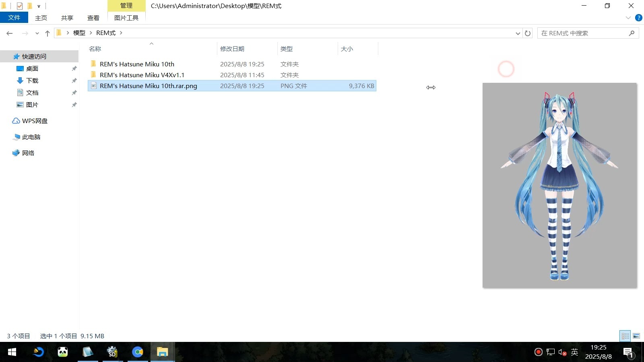Click the forward navigation arrow
This screenshot has height=362, width=644.
point(25,33)
